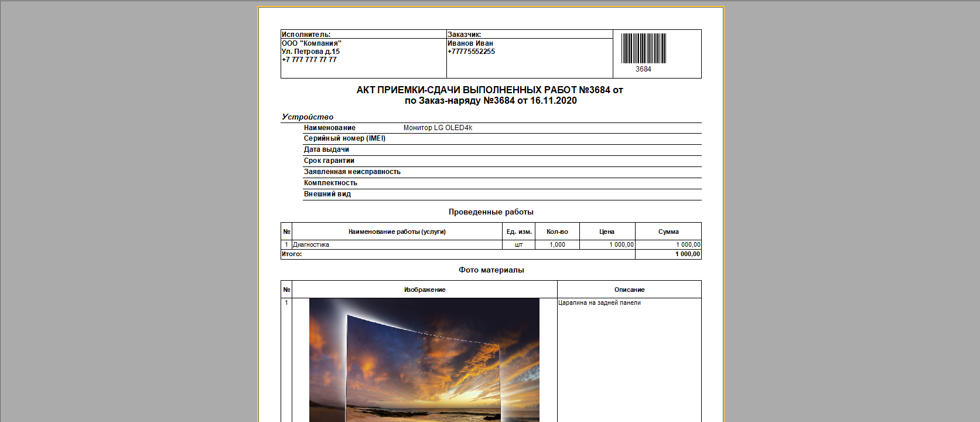The image size is (980, 422).
Task: Click customer phone '+77775552255'
Action: tap(471, 52)
